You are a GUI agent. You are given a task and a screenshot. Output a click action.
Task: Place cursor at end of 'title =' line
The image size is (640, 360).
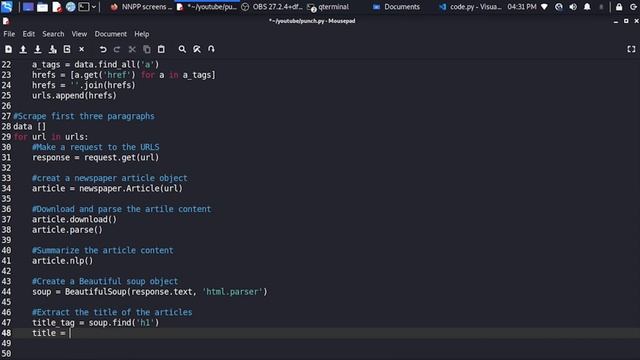(x=70, y=333)
